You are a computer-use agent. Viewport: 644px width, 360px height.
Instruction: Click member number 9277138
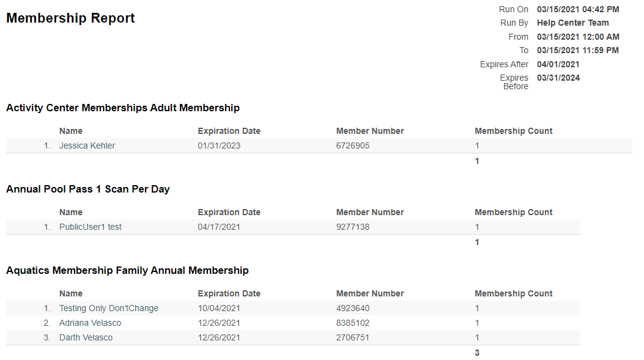point(353,227)
